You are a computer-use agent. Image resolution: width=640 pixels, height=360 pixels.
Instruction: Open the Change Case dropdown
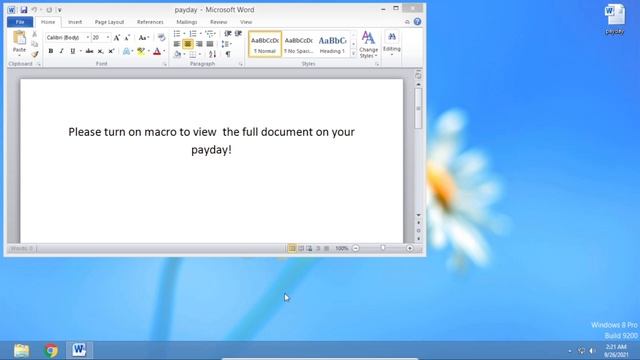pyautogui.click(x=143, y=38)
